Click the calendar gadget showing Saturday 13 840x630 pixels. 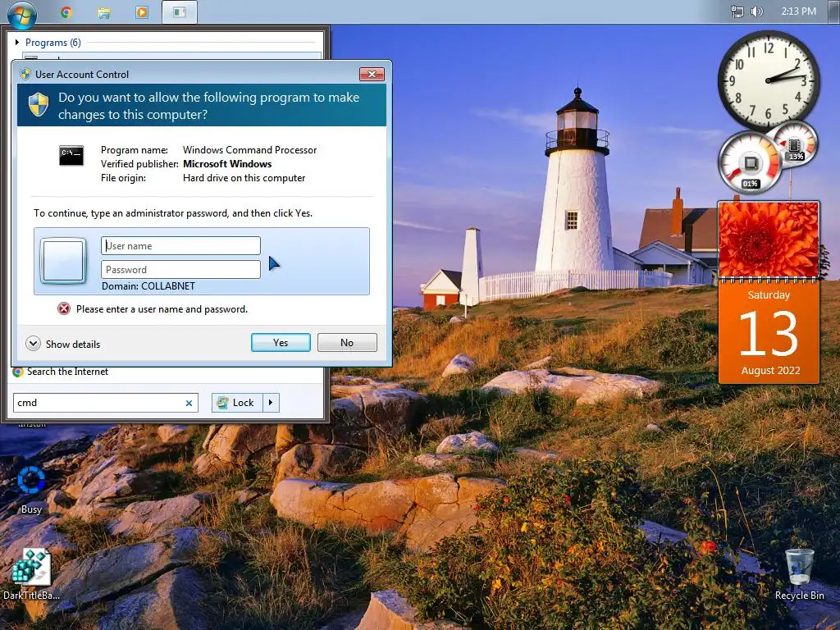(769, 331)
